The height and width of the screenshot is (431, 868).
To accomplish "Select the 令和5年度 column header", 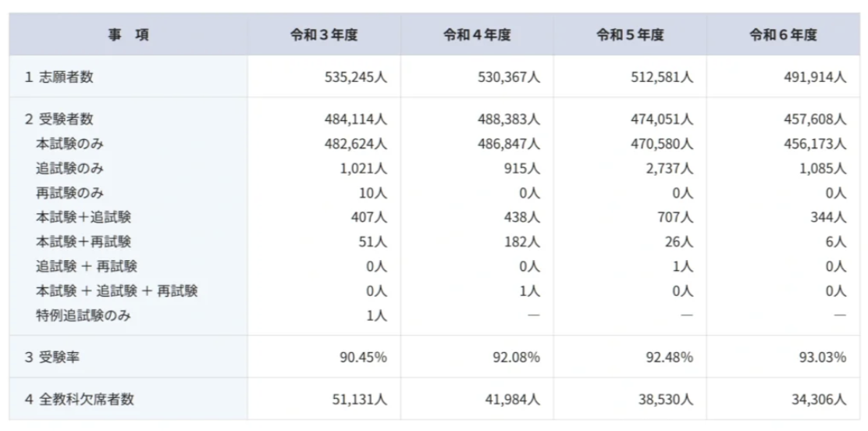I will (x=630, y=34).
